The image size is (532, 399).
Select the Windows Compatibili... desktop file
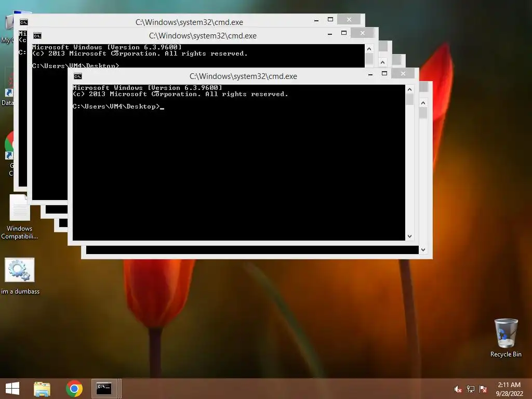click(x=19, y=217)
